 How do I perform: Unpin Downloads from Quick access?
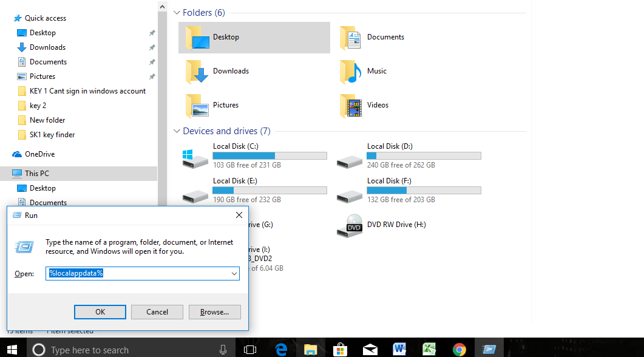(x=152, y=47)
